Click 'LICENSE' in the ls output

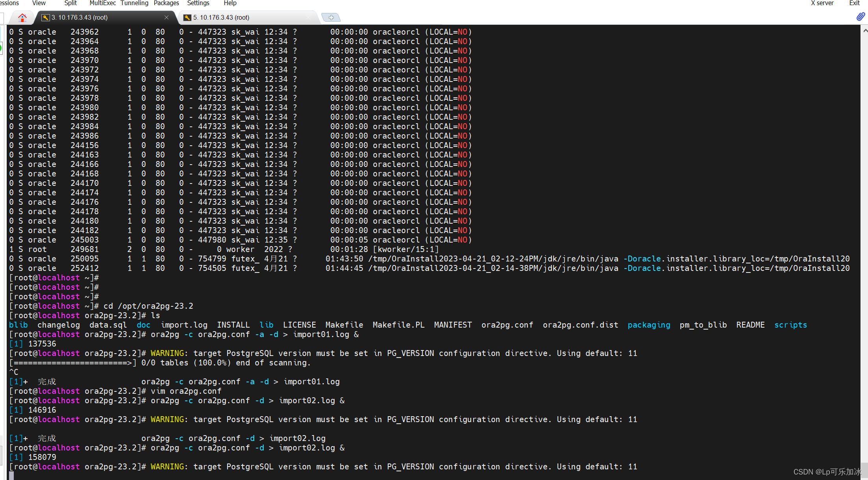[x=299, y=325]
